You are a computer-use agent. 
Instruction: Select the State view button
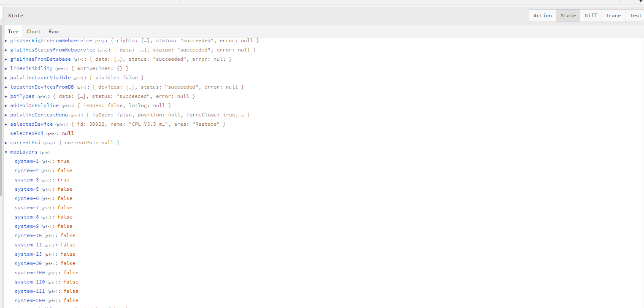(568, 16)
